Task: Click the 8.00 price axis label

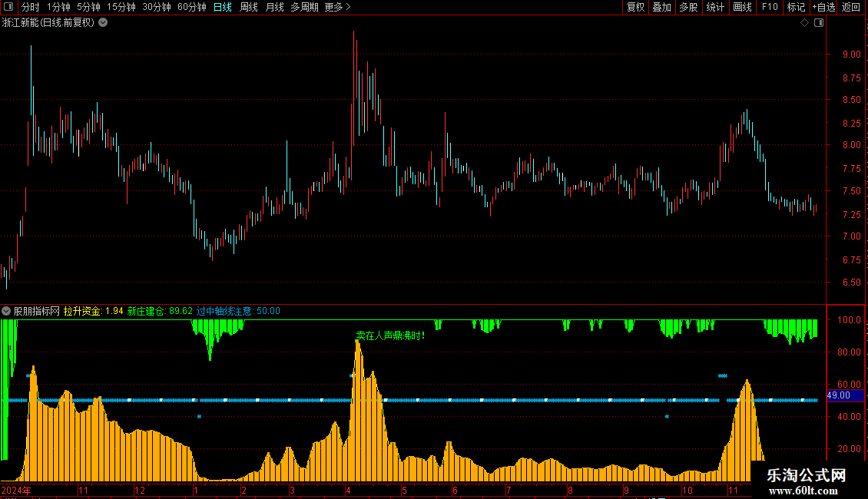Action: 851,145
